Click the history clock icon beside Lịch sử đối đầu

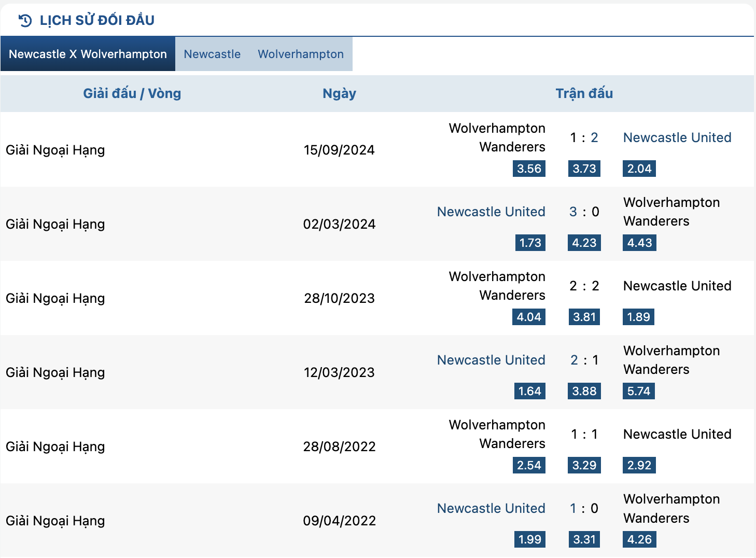coord(25,20)
